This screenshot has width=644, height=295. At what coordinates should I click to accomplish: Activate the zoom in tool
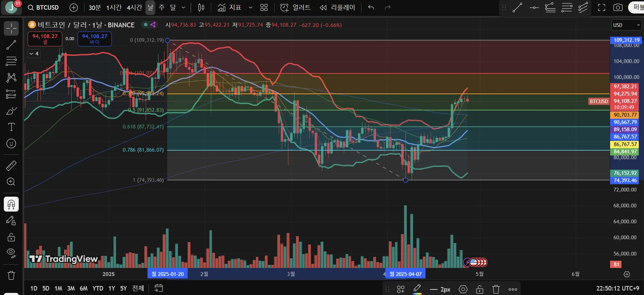[x=11, y=182]
